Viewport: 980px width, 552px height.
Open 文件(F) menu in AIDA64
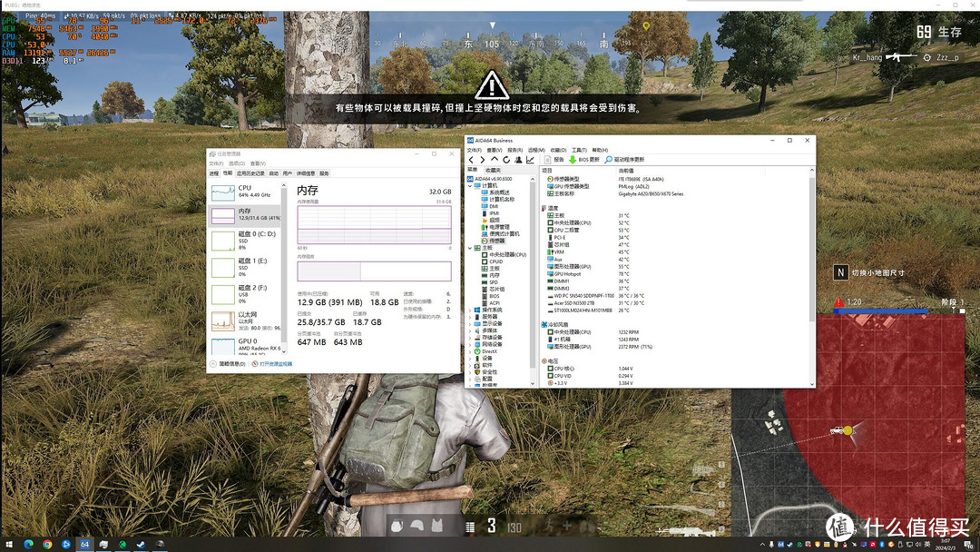(x=475, y=150)
